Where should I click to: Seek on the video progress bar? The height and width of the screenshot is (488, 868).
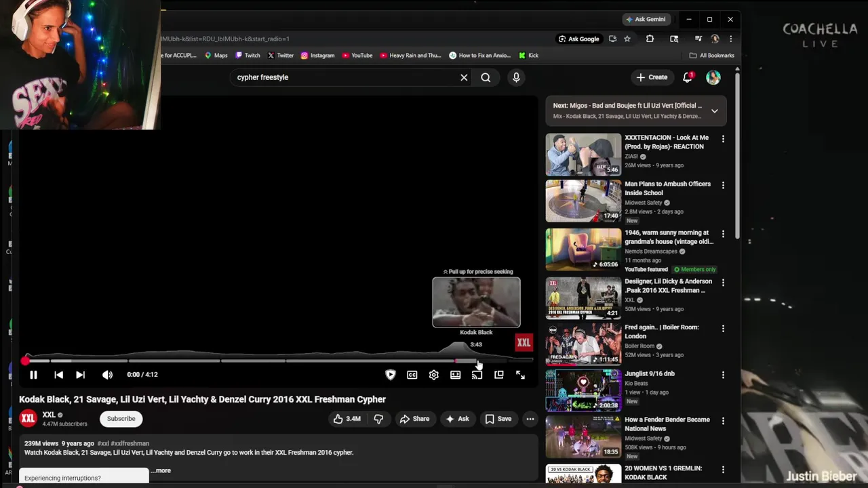[x=278, y=361]
